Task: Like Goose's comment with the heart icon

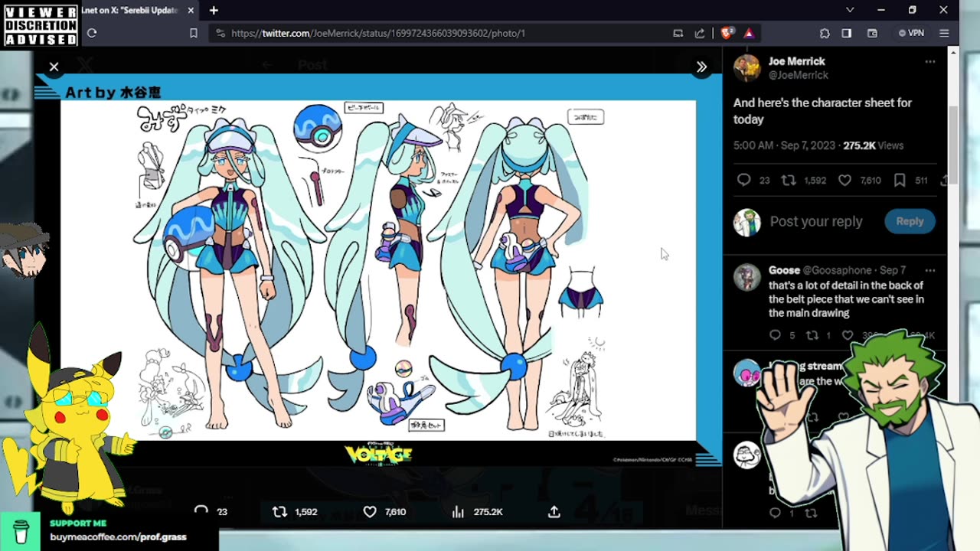Action: [848, 335]
